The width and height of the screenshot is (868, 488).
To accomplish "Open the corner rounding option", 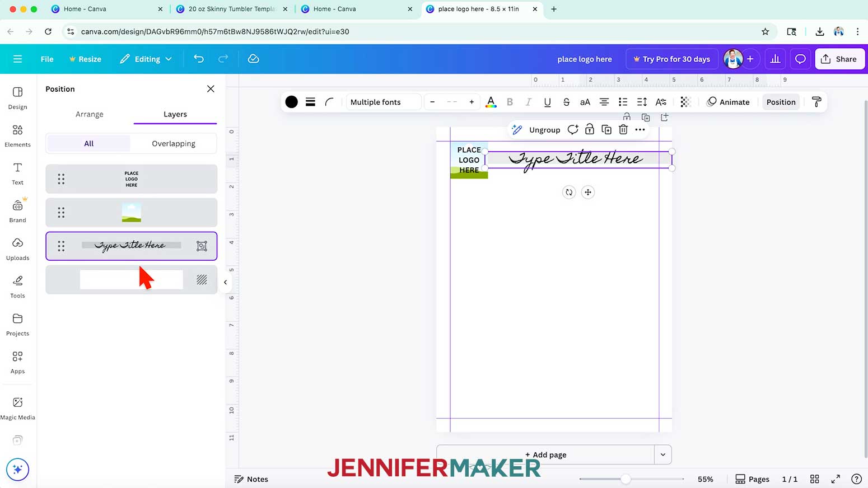I will pos(329,102).
